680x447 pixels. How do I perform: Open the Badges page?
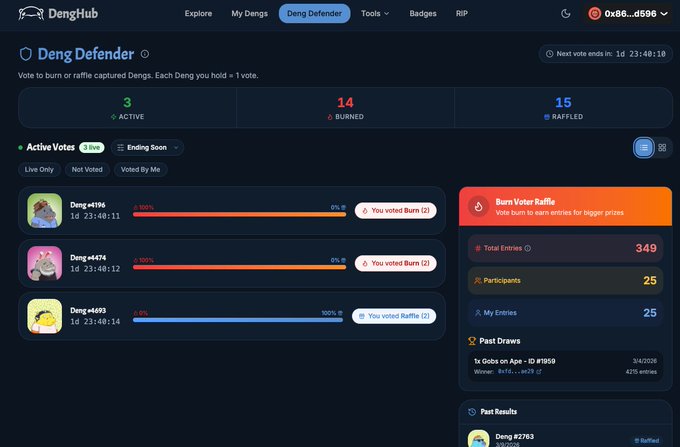point(423,13)
